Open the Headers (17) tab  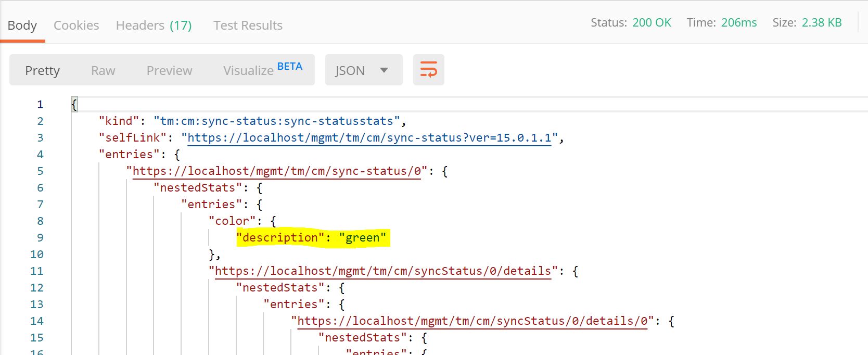coord(154,25)
